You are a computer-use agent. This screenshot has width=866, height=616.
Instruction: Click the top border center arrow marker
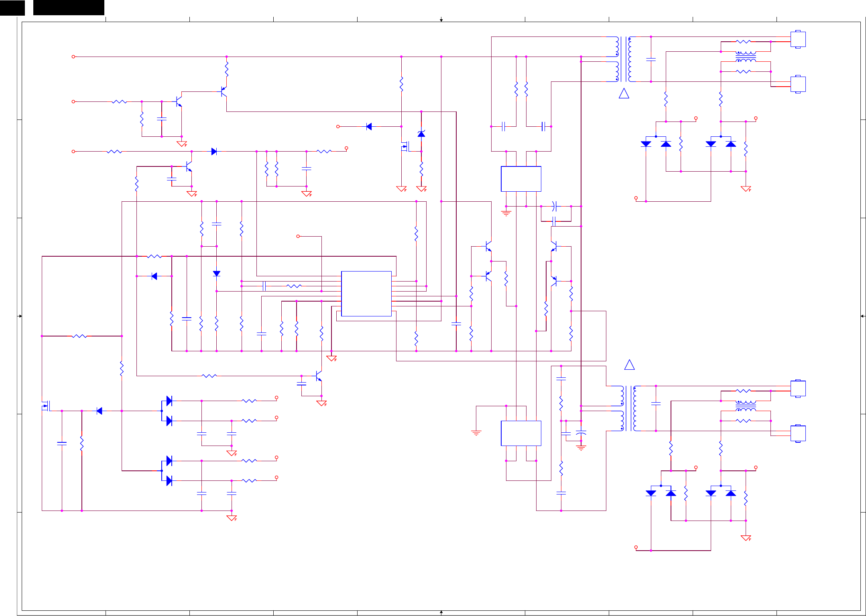click(x=441, y=20)
